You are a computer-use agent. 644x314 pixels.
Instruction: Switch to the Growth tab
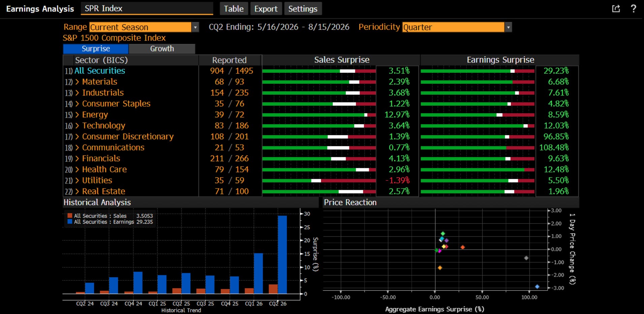[x=162, y=49]
